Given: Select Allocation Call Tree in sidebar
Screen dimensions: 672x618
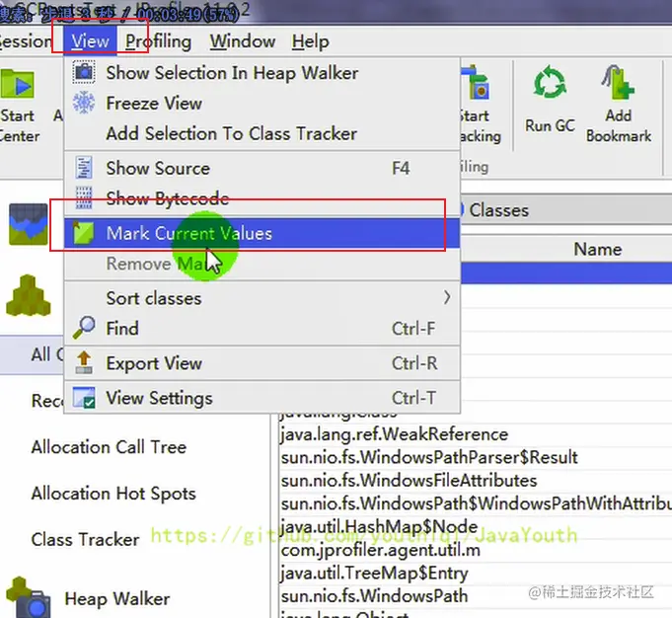Looking at the screenshot, I should click(109, 447).
